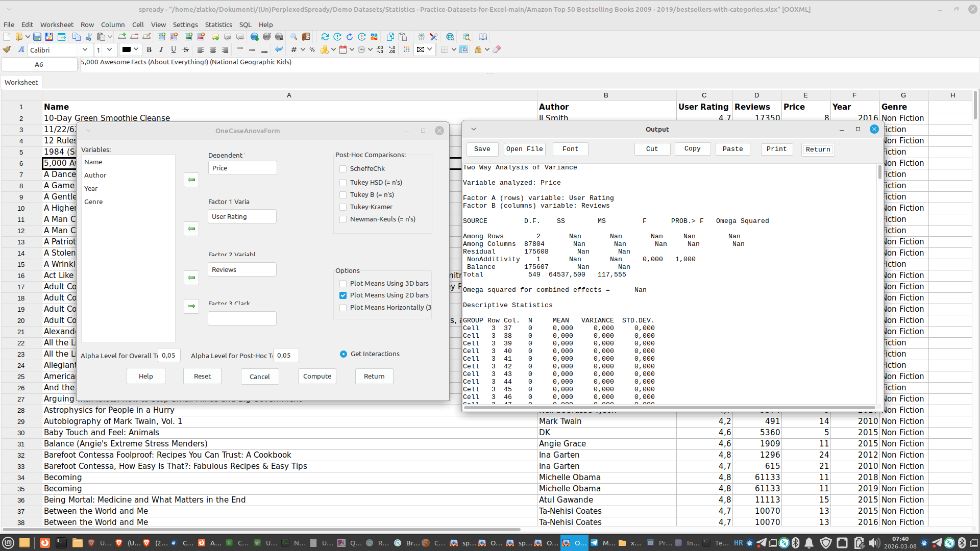
Task: Click the cut scissors toolbar icon
Action: pyautogui.click(x=89, y=37)
